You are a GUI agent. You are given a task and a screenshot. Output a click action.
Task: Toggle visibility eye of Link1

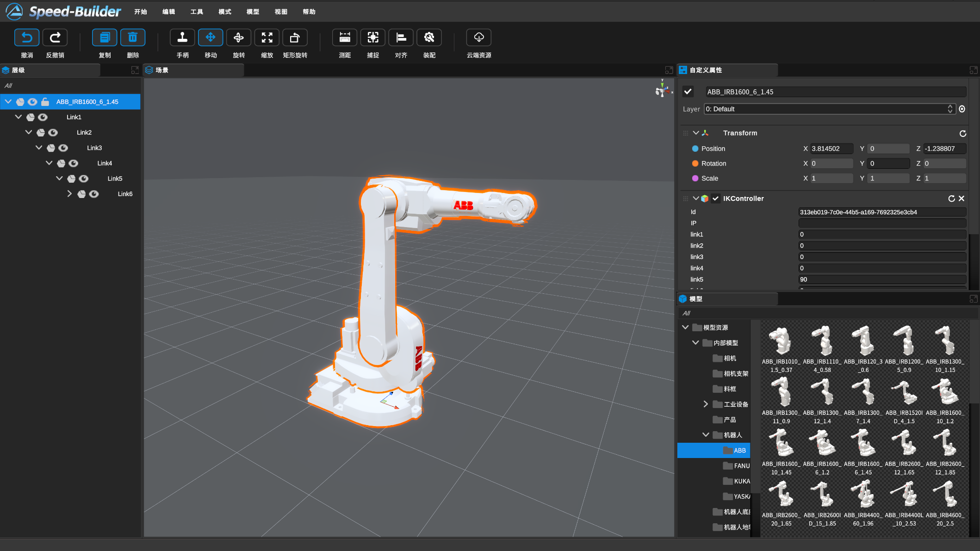coord(43,117)
